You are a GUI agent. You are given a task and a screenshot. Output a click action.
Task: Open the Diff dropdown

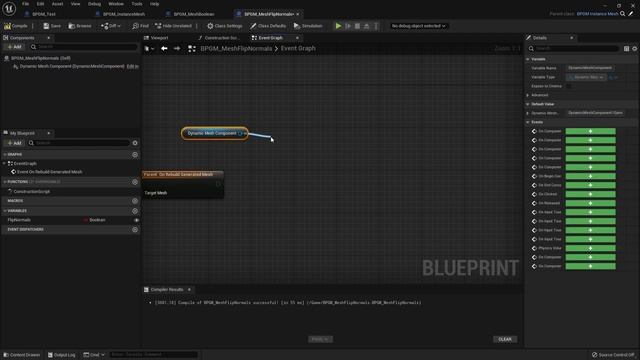tap(111, 26)
